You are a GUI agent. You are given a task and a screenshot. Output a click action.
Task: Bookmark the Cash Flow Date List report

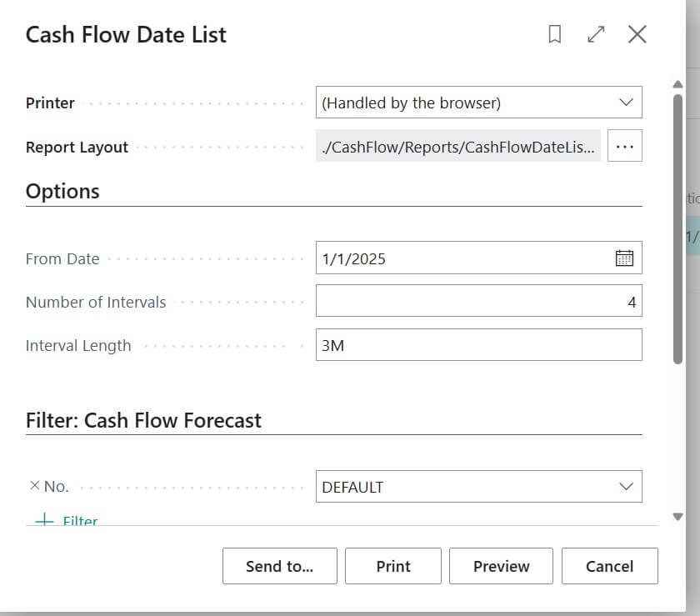(554, 34)
